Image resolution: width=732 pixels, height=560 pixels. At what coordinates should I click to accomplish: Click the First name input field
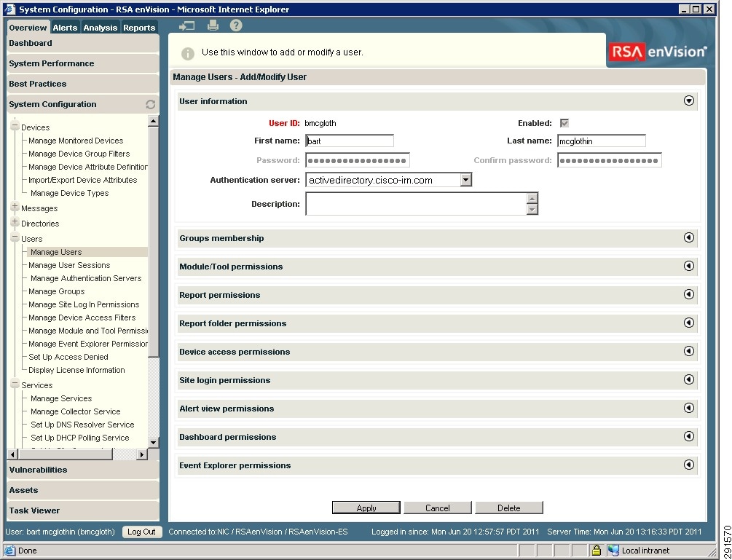(x=350, y=141)
